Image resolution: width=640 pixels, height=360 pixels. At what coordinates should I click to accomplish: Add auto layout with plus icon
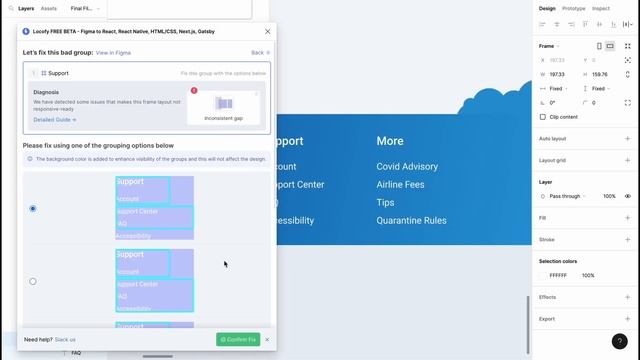628,139
